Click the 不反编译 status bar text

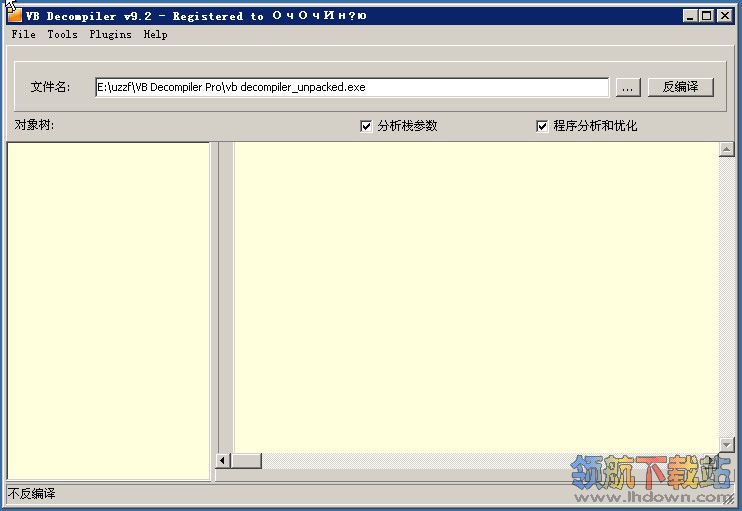[32, 494]
